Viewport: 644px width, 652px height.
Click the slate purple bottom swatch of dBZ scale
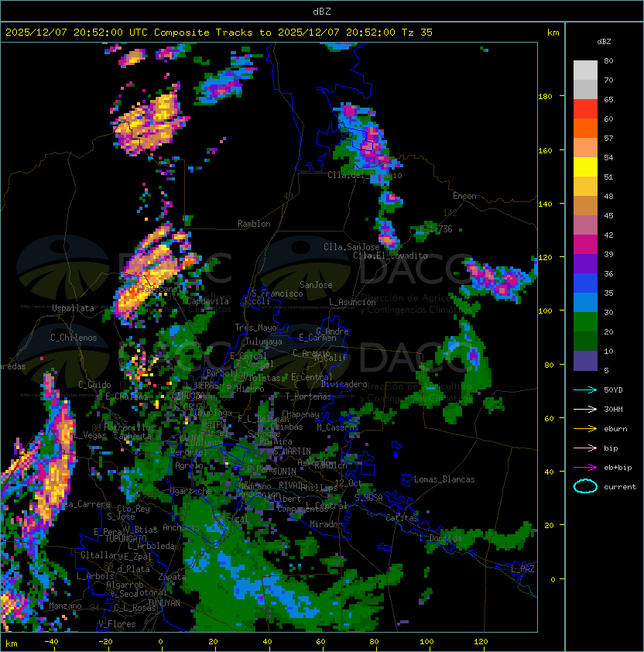(585, 361)
